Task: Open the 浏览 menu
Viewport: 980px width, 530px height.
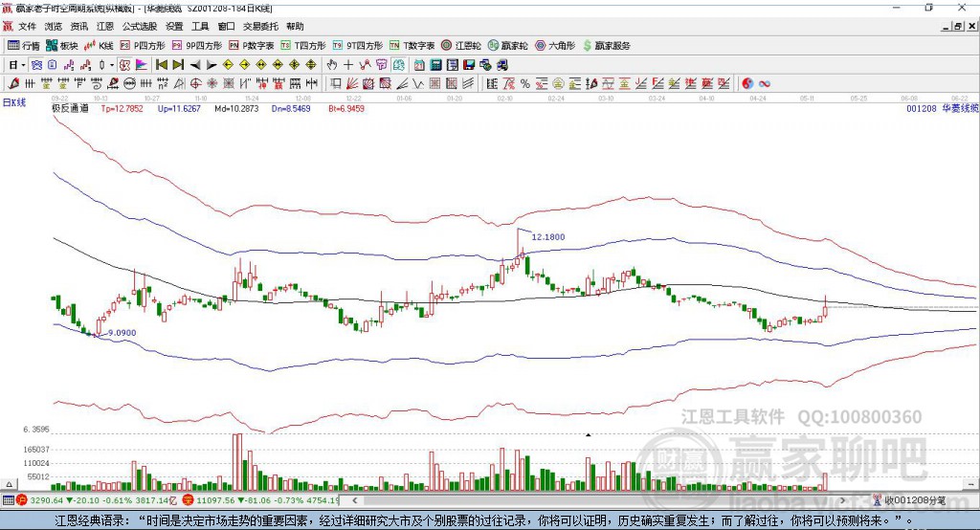Action: pos(54,26)
